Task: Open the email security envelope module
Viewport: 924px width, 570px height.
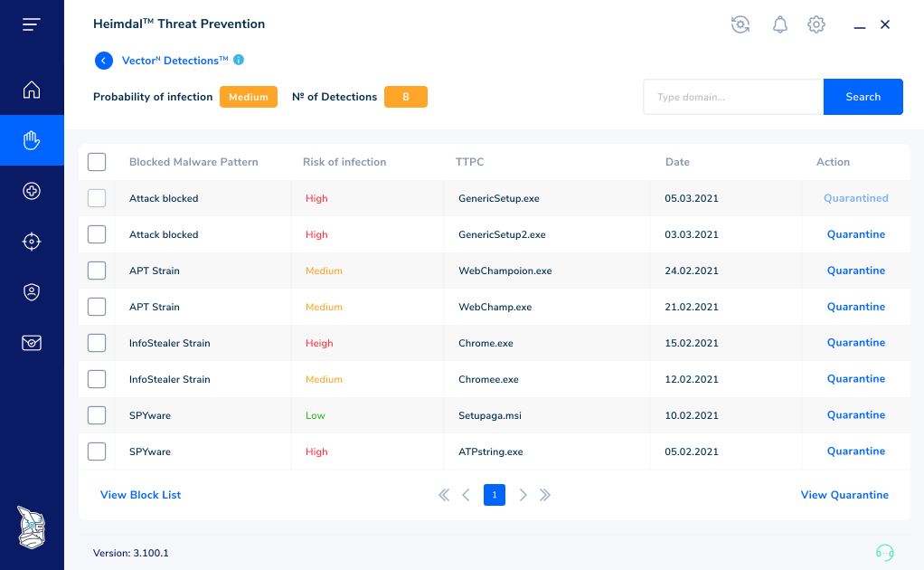Action: tap(32, 343)
